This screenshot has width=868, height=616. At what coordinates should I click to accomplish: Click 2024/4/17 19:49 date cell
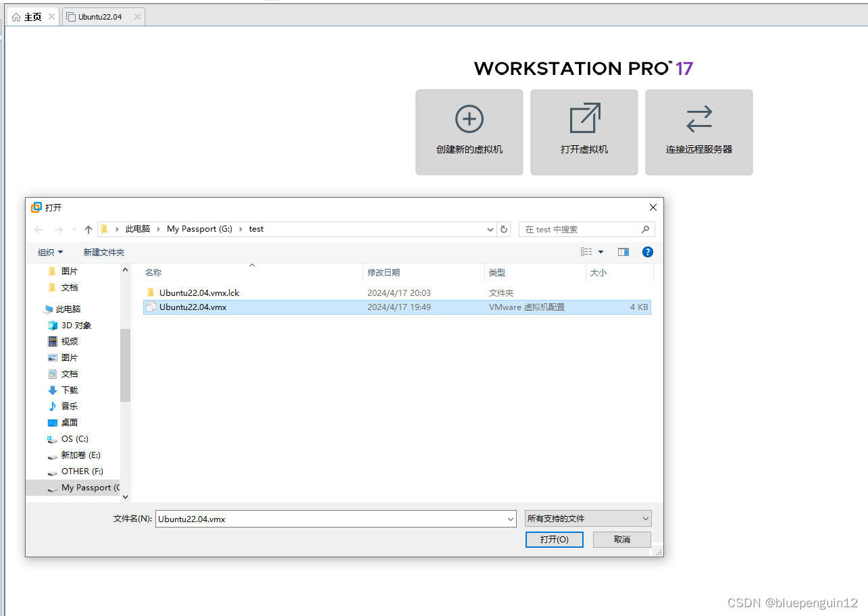click(399, 307)
